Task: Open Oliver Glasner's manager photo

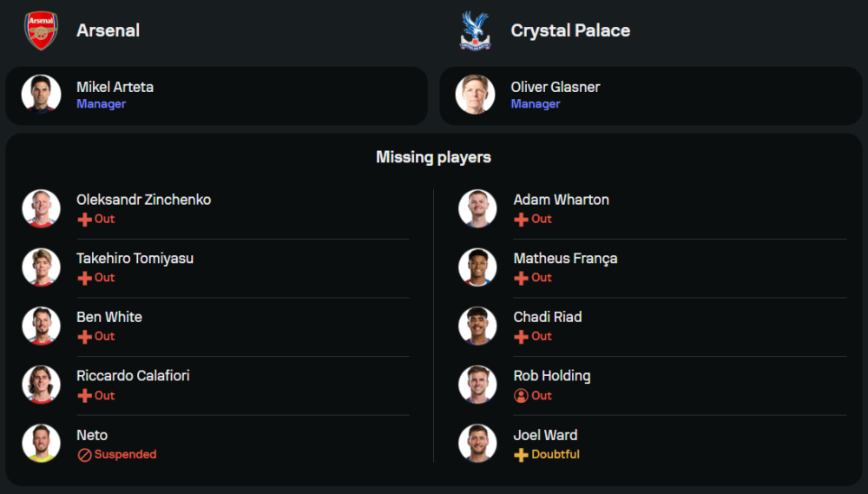Action: (475, 95)
